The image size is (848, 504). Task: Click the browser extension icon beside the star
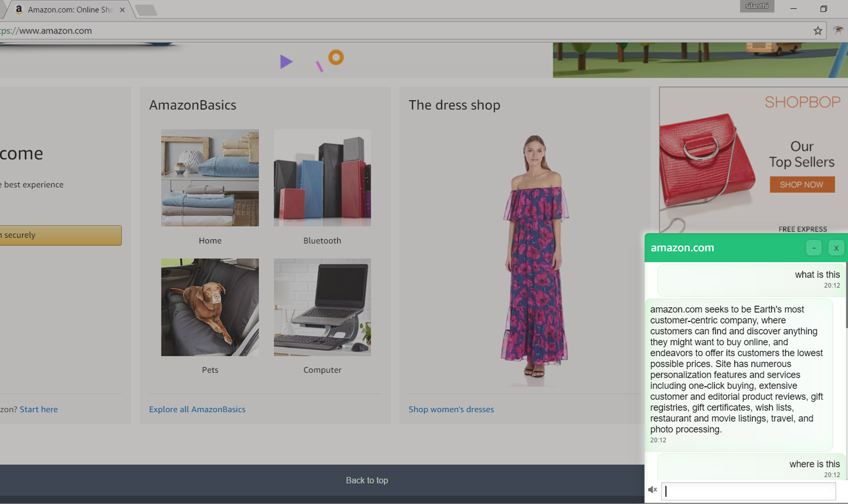[838, 30]
